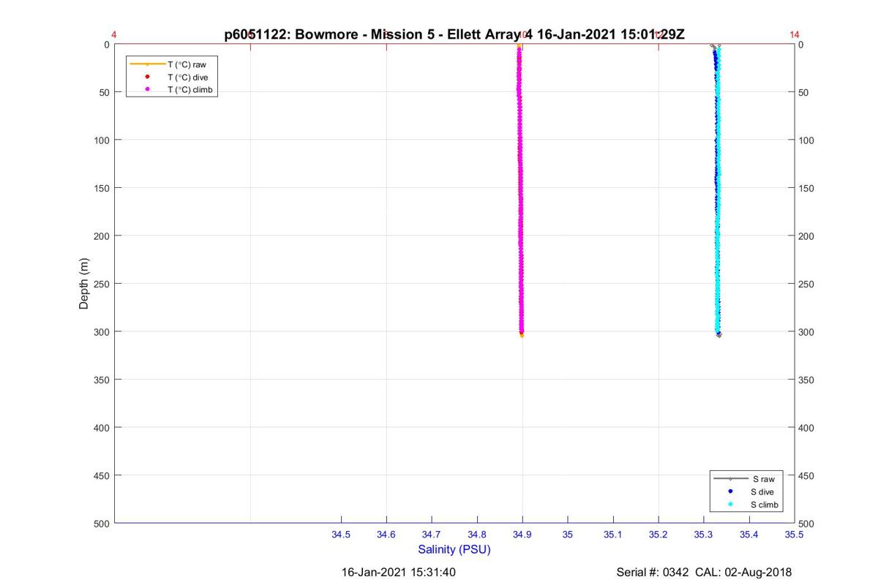The image size is (878, 588).
Task: Click the 34.5 salinity tick label
Action: click(x=341, y=535)
